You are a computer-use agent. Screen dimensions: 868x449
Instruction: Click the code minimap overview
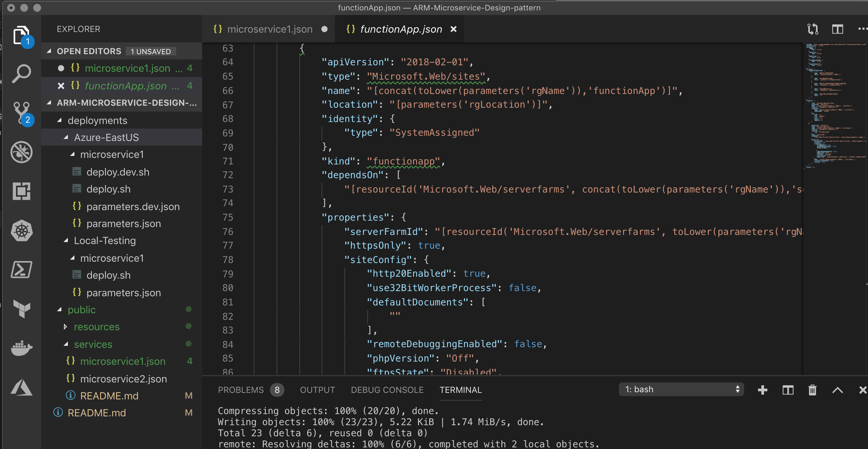pyautogui.click(x=835, y=105)
